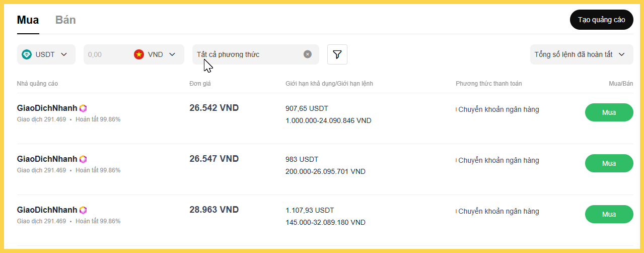
Task: Focus the amount input field showing 0,00
Action: (x=106, y=54)
